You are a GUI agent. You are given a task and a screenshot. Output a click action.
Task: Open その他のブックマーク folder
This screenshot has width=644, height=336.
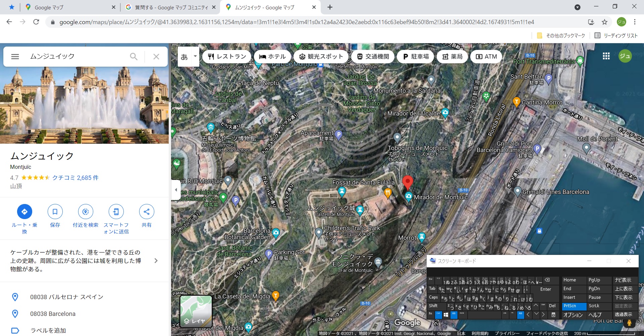pyautogui.click(x=561, y=36)
